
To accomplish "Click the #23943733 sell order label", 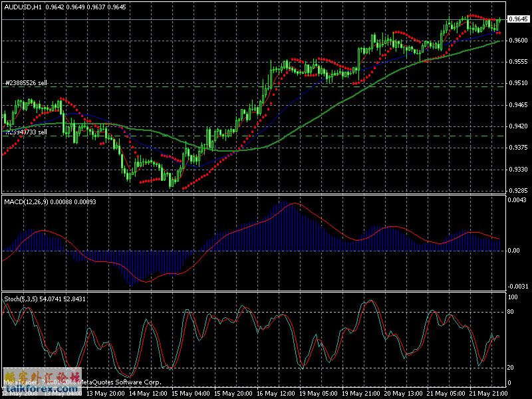I will (26, 132).
